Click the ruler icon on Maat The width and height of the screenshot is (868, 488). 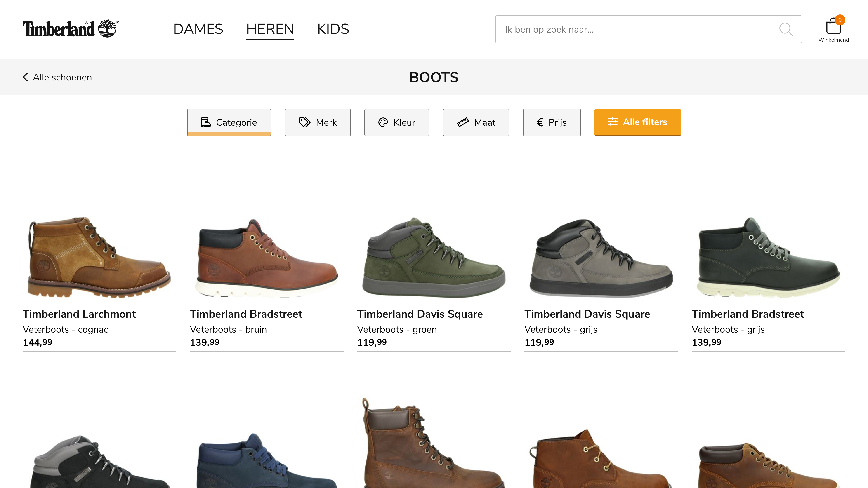[x=463, y=122]
